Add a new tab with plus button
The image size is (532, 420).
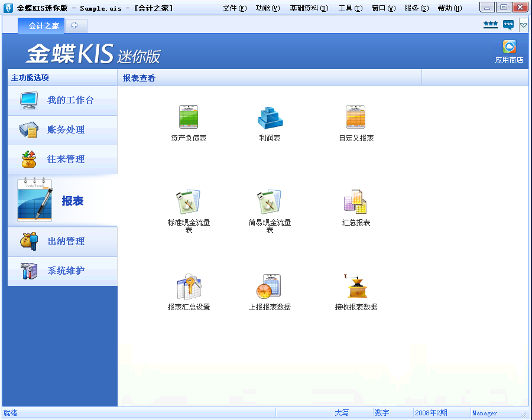(74, 25)
